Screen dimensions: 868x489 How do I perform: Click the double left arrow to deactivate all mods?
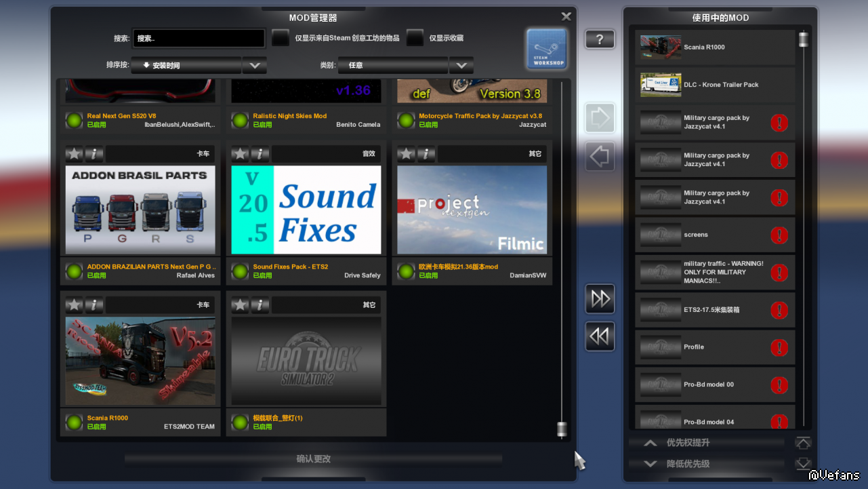point(600,336)
